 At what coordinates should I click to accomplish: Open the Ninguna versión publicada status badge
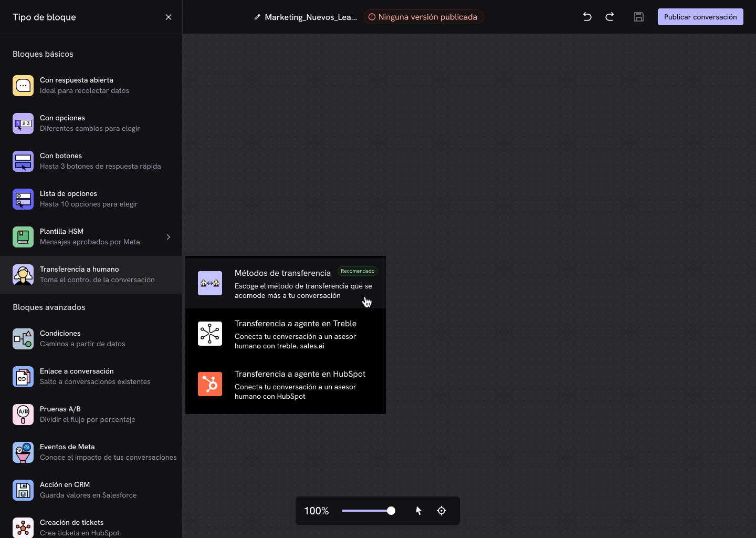point(423,17)
